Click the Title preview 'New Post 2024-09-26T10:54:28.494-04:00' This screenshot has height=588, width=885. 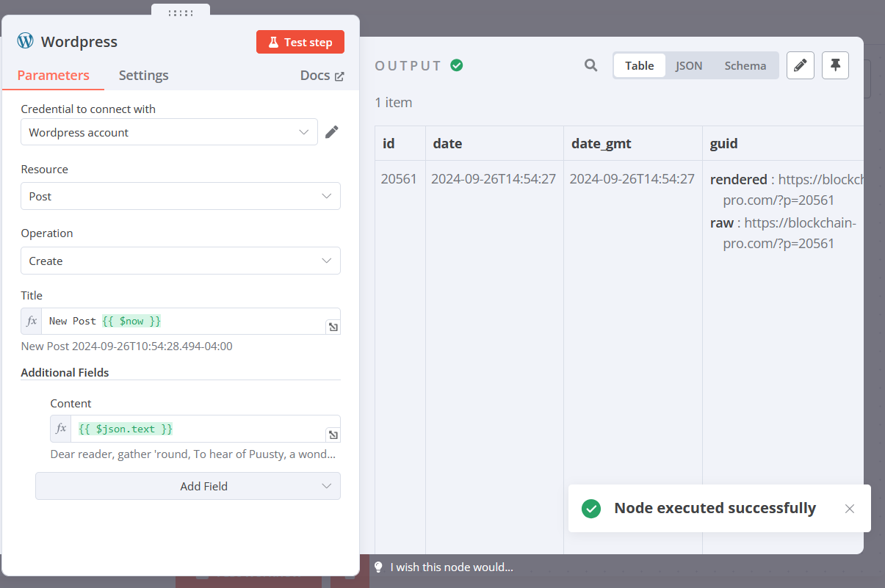tap(126, 346)
